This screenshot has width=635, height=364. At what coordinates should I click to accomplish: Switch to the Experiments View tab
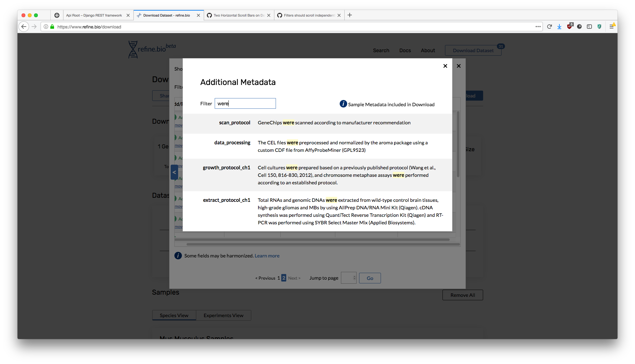pyautogui.click(x=223, y=315)
